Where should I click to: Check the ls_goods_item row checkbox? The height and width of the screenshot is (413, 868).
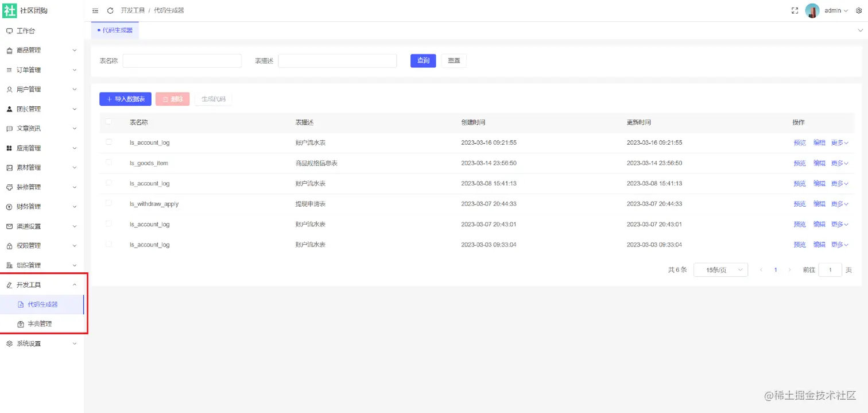(108, 163)
